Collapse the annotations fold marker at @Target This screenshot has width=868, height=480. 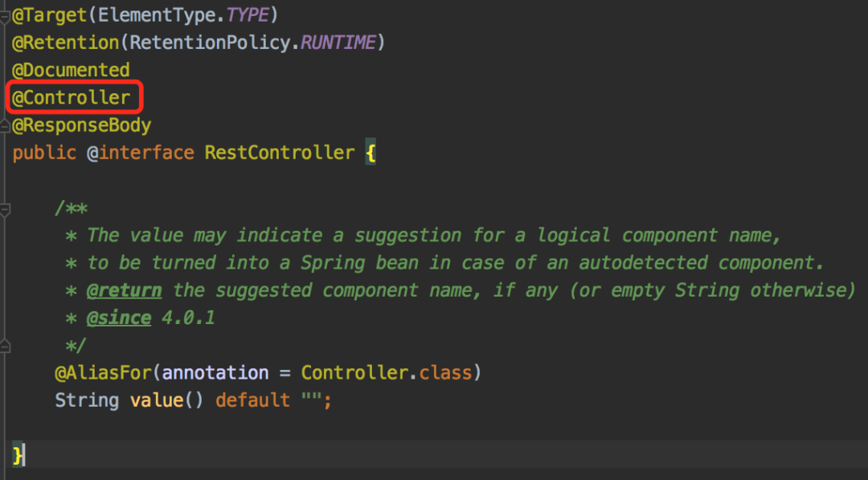5,17
